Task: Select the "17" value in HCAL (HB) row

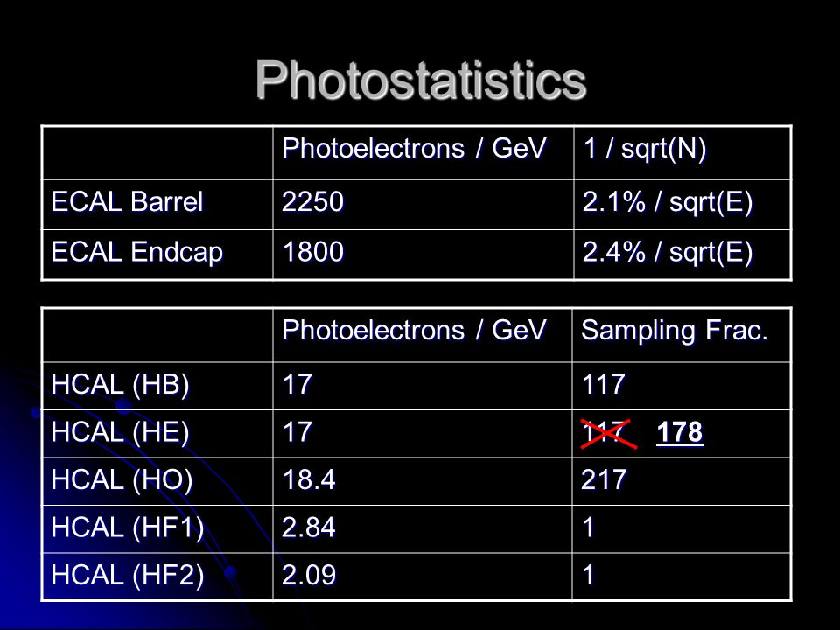Action: pos(297,384)
